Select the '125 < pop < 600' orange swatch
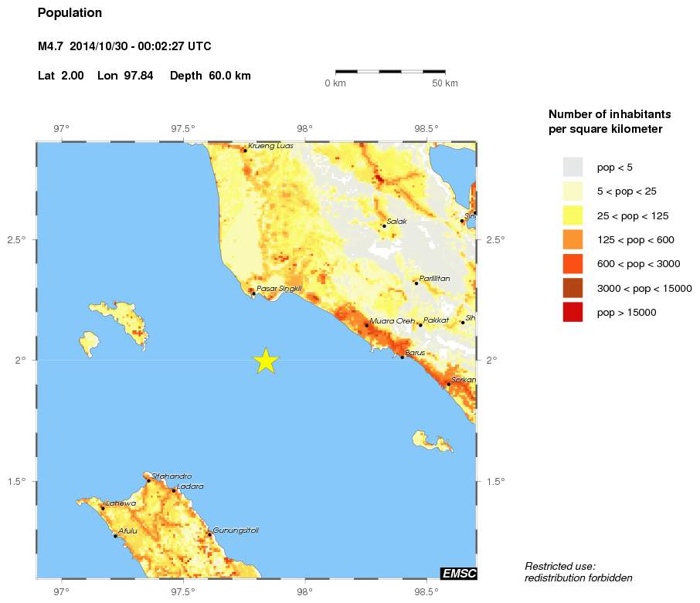This screenshot has width=700, height=603. 573,239
